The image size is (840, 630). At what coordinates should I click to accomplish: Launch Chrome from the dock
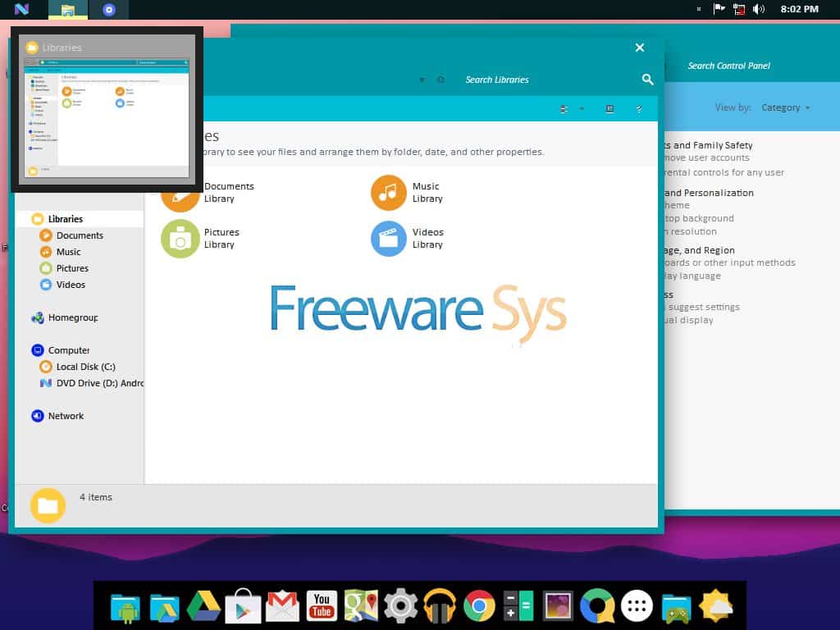pyautogui.click(x=479, y=606)
